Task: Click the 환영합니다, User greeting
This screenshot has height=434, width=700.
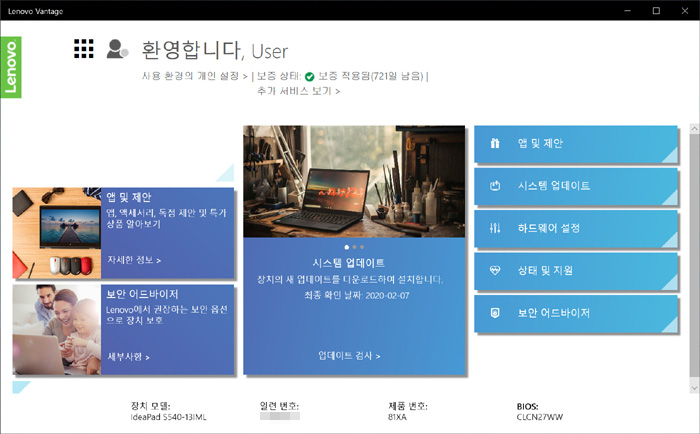Action: pyautogui.click(x=215, y=50)
